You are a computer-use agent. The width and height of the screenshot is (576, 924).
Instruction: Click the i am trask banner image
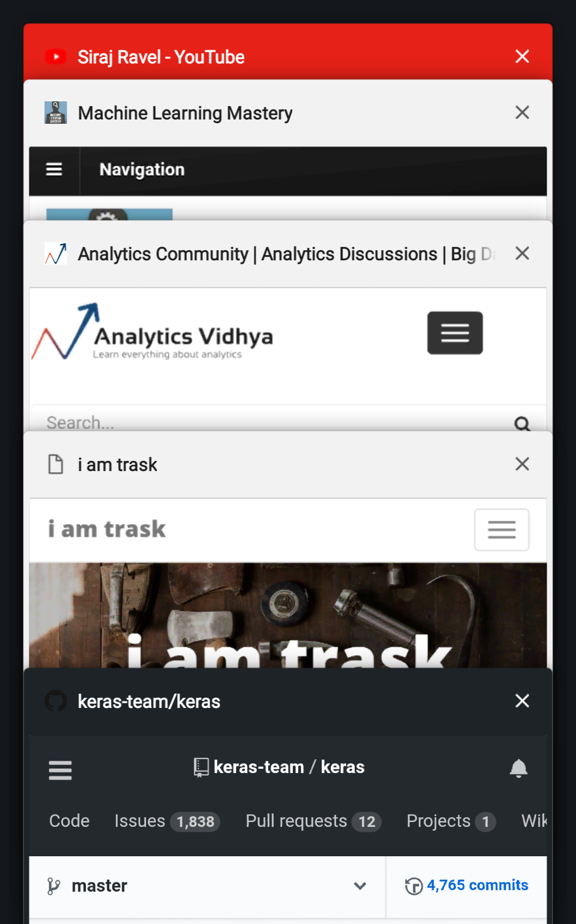pyautogui.click(x=288, y=615)
